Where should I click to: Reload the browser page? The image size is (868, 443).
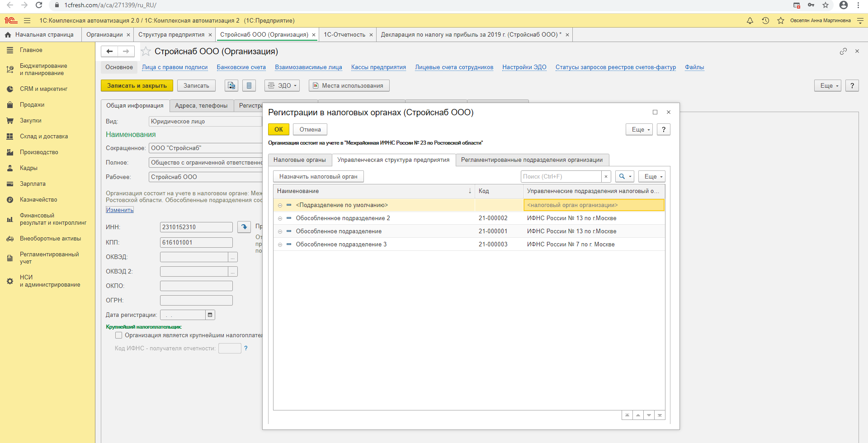tap(39, 5)
